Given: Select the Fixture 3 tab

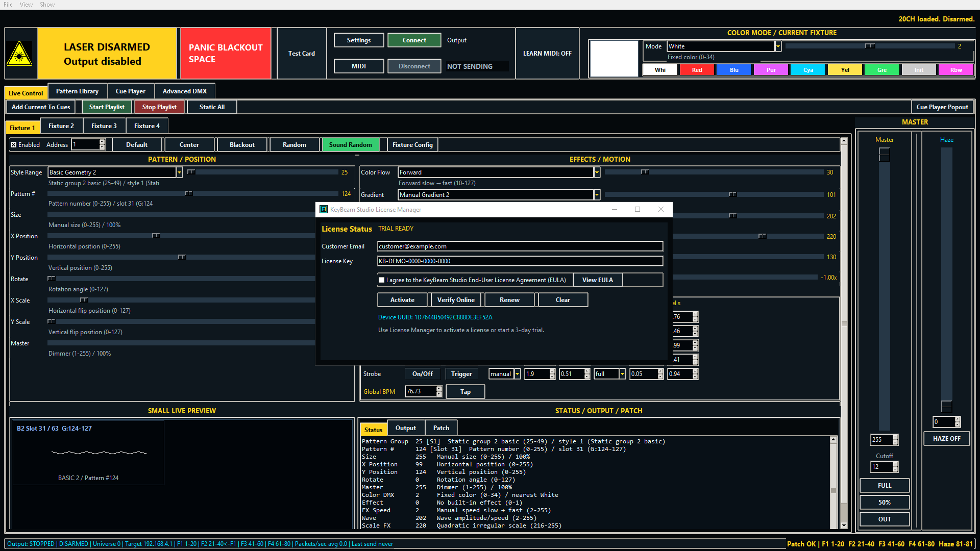Looking at the screenshot, I should click(104, 126).
